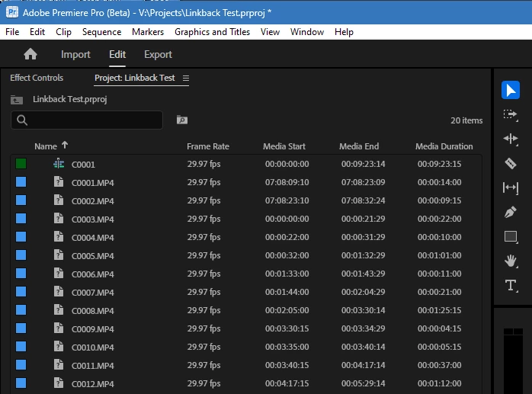Sort by the Media Start column header

(x=284, y=146)
